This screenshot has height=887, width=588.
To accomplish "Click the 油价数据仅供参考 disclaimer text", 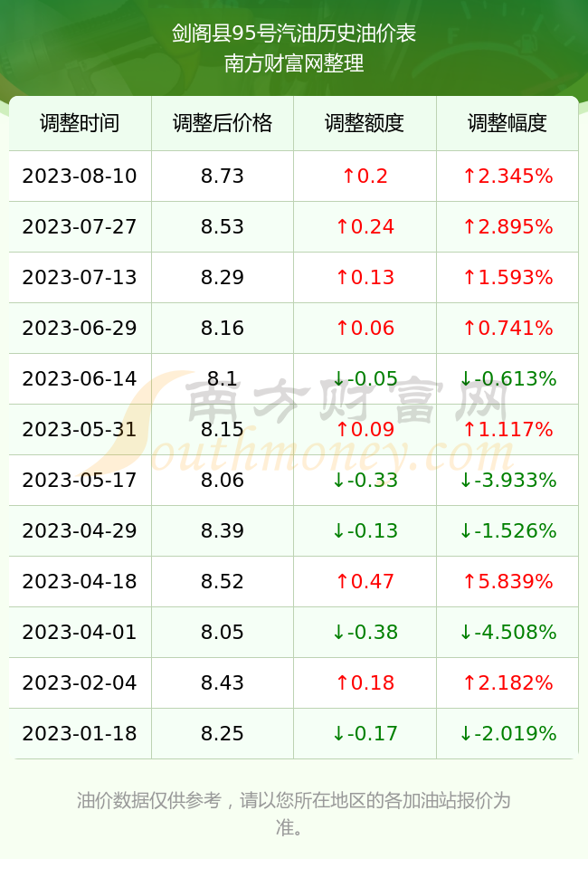I will 148,800.
